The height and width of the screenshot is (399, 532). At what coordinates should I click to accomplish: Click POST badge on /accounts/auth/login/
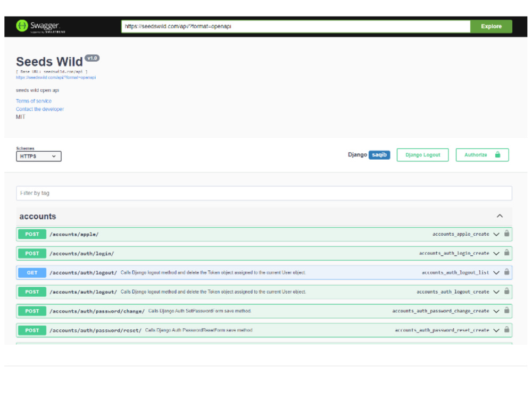tap(32, 254)
